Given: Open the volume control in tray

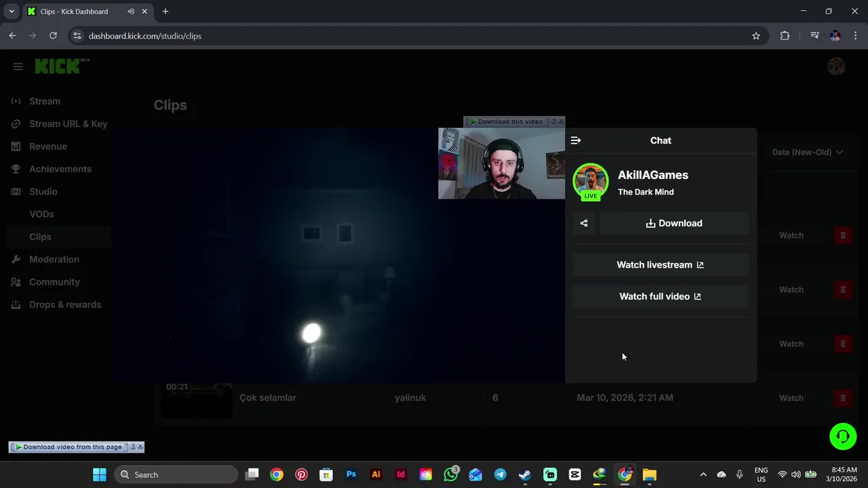Looking at the screenshot, I should click(796, 474).
